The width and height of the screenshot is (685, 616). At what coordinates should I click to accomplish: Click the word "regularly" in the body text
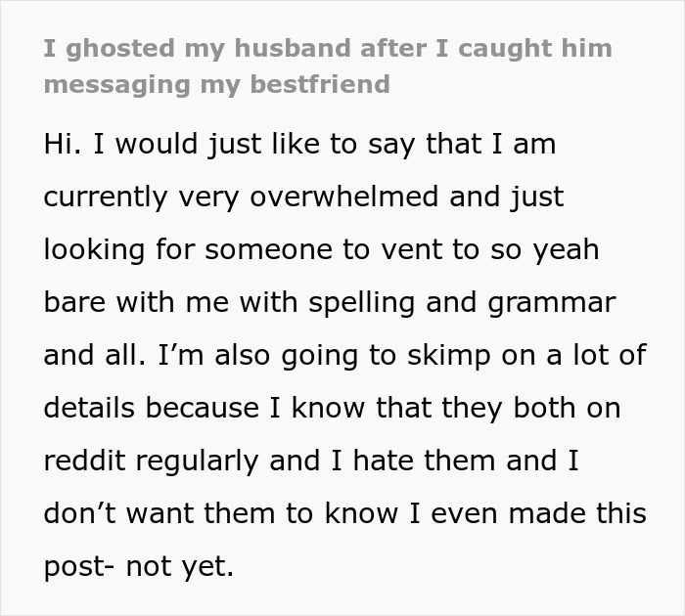(202, 461)
